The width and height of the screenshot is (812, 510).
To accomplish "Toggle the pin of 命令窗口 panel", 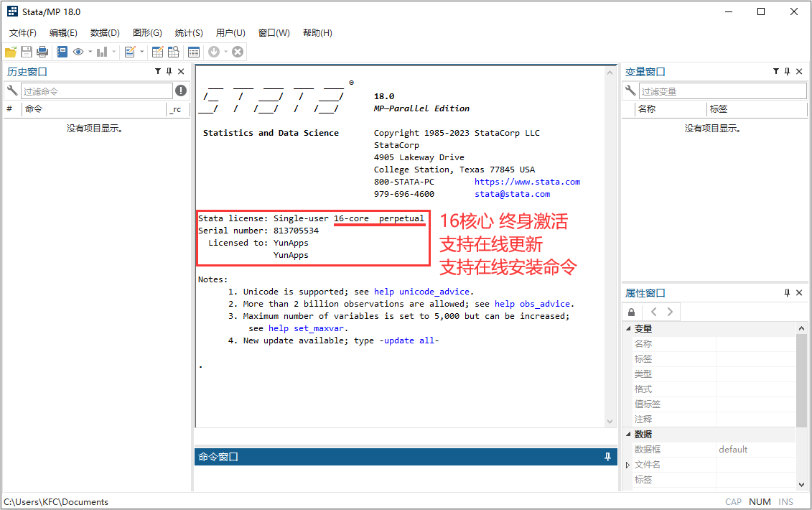I will (x=607, y=457).
